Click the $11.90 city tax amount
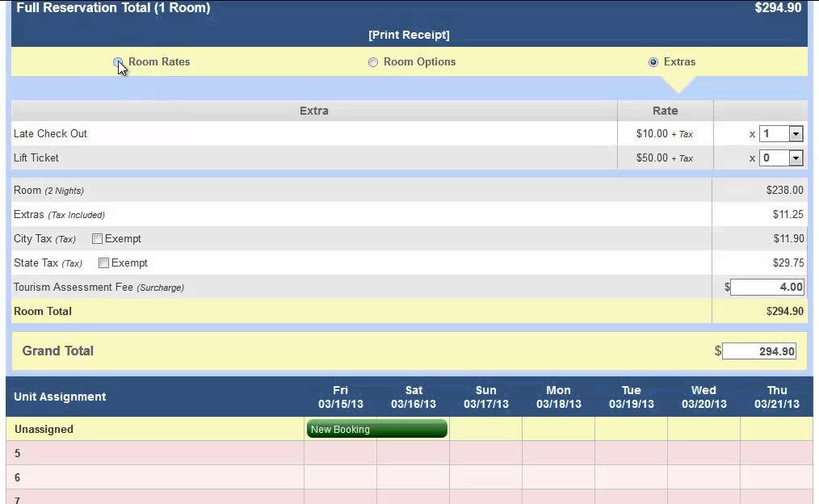Image resolution: width=819 pixels, height=504 pixels. [x=788, y=239]
